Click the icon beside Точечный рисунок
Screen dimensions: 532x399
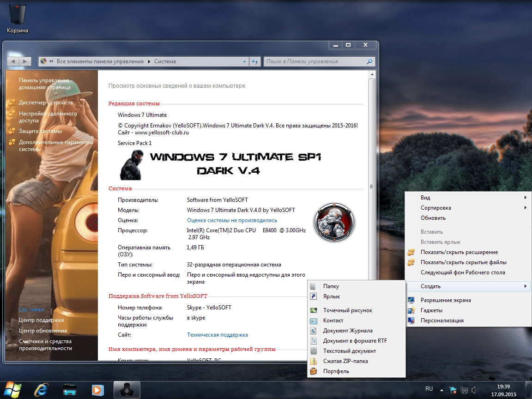click(x=313, y=310)
